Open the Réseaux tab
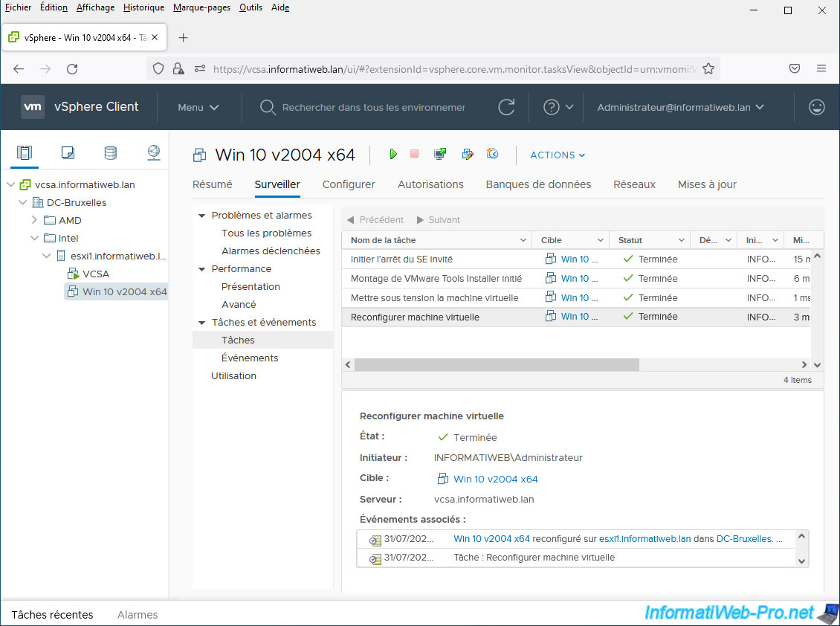Screen dimensions: 840x626 [634, 184]
